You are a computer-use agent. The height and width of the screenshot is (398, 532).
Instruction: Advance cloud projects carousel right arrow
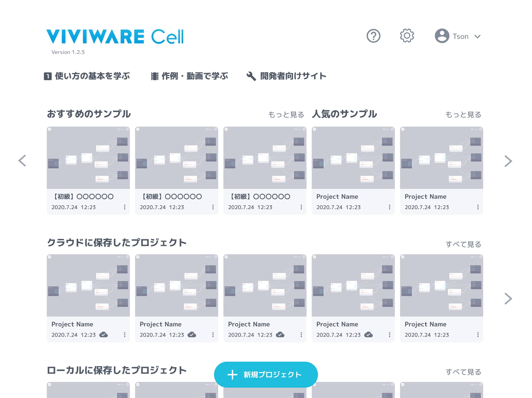click(x=508, y=299)
